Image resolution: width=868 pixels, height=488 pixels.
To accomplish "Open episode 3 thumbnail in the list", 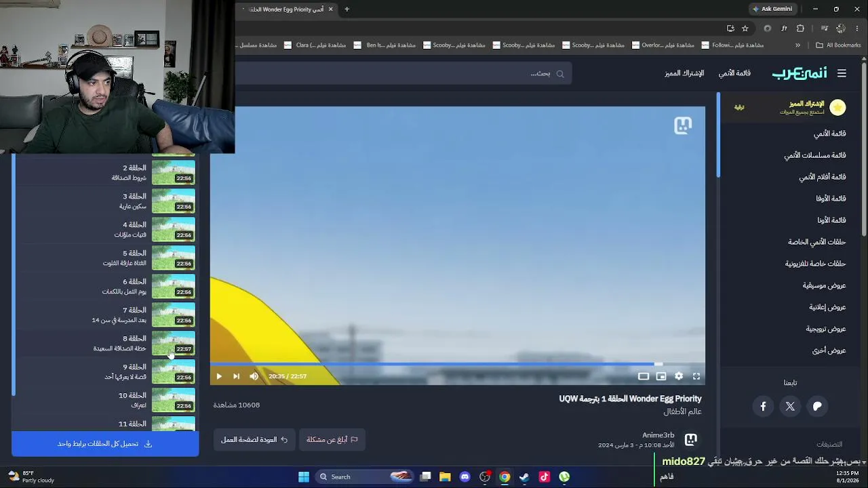I will point(174,201).
